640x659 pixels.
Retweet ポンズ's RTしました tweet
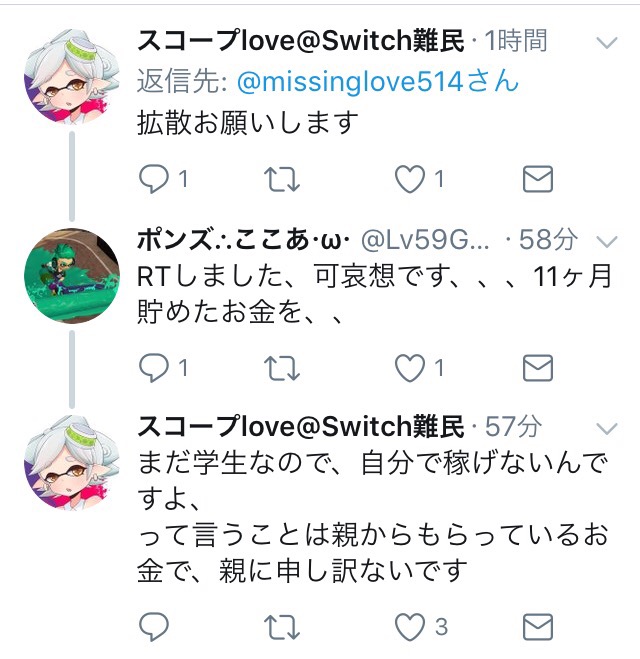coord(282,369)
